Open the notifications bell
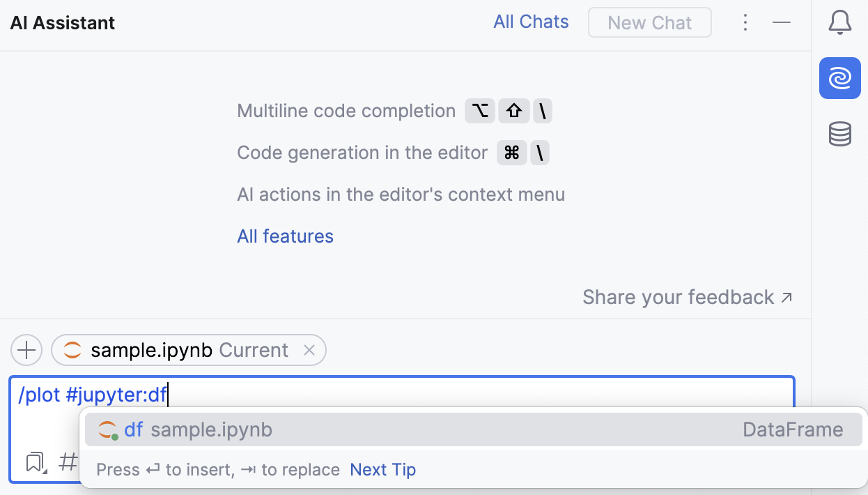This screenshot has width=868, height=495. [840, 22]
